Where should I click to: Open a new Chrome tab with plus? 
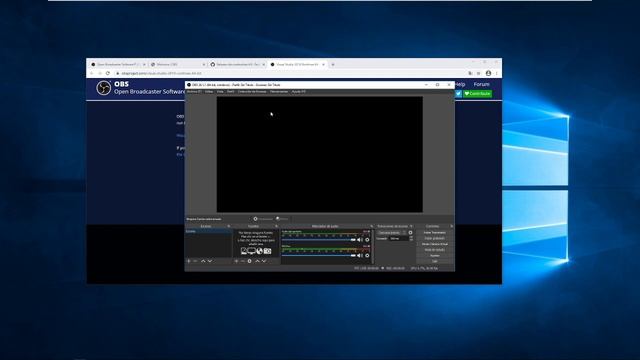pos(333,64)
